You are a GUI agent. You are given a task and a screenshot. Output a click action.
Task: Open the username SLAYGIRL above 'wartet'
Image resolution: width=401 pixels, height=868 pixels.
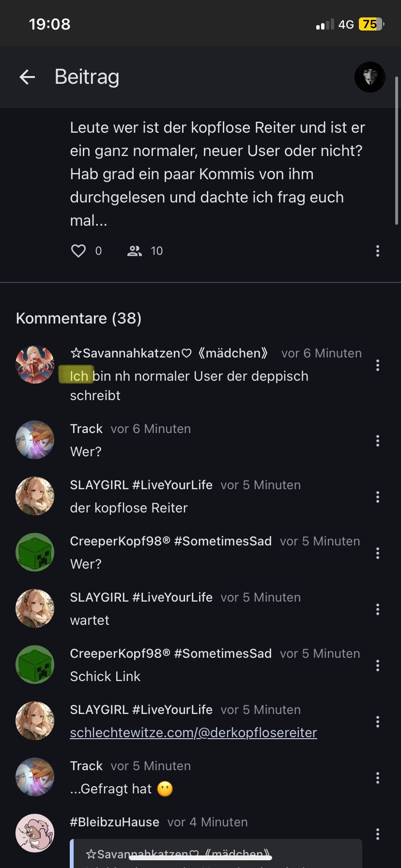141,597
